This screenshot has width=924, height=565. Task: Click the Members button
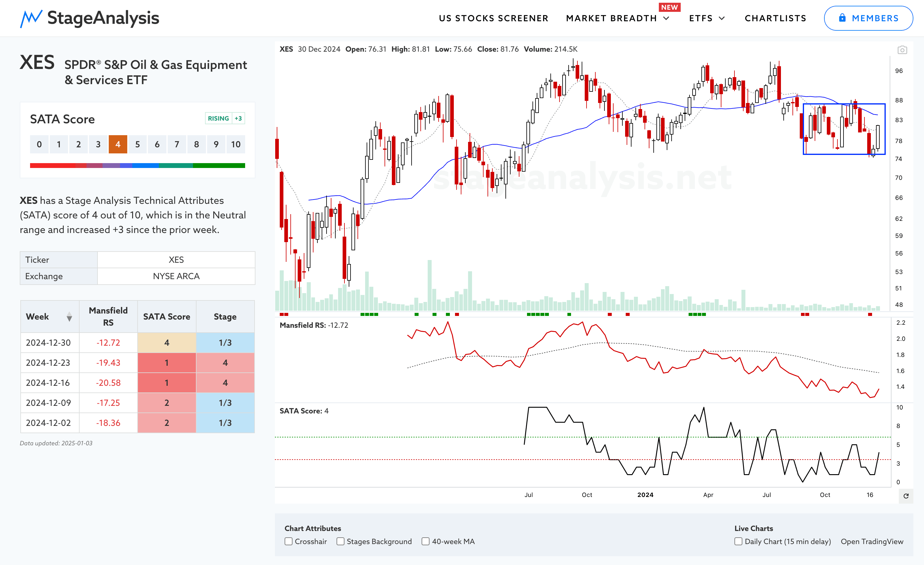tap(868, 18)
